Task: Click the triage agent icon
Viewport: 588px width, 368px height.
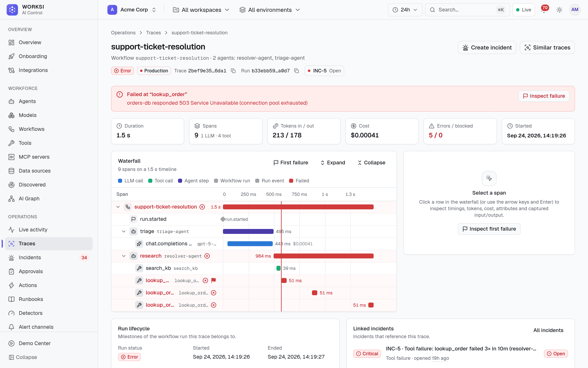Action: coord(133,231)
